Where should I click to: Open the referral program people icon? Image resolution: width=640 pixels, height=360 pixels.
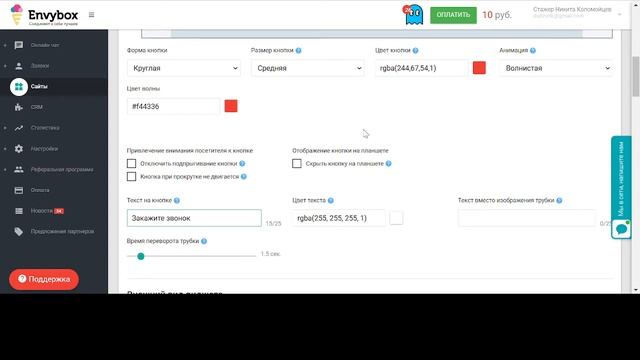click(19, 169)
